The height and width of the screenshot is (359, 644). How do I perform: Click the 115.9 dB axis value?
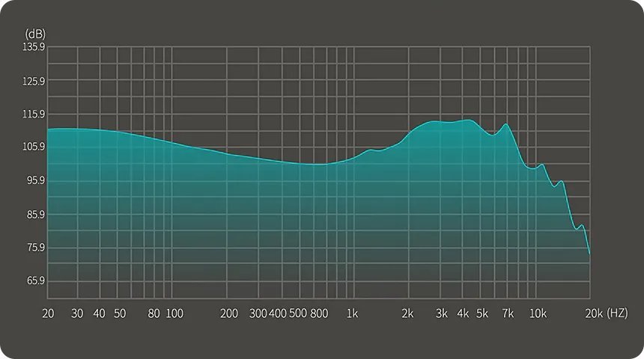pos(34,114)
